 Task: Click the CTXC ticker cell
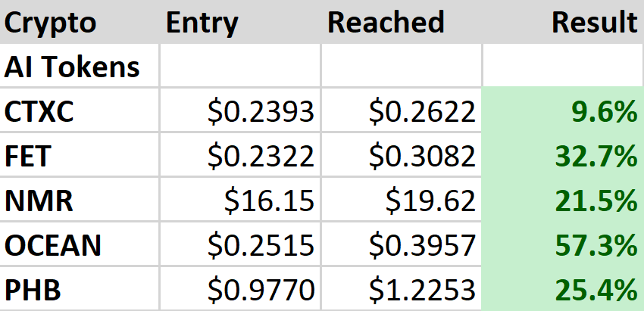point(43,112)
